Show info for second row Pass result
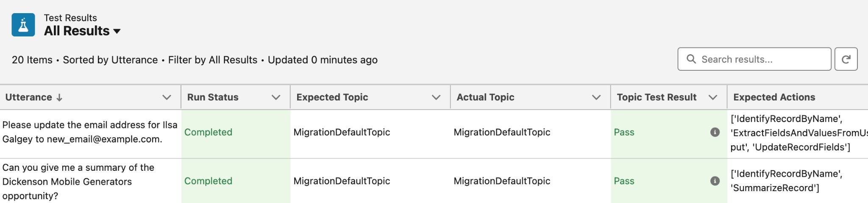Image resolution: width=868 pixels, height=203 pixels. click(715, 181)
